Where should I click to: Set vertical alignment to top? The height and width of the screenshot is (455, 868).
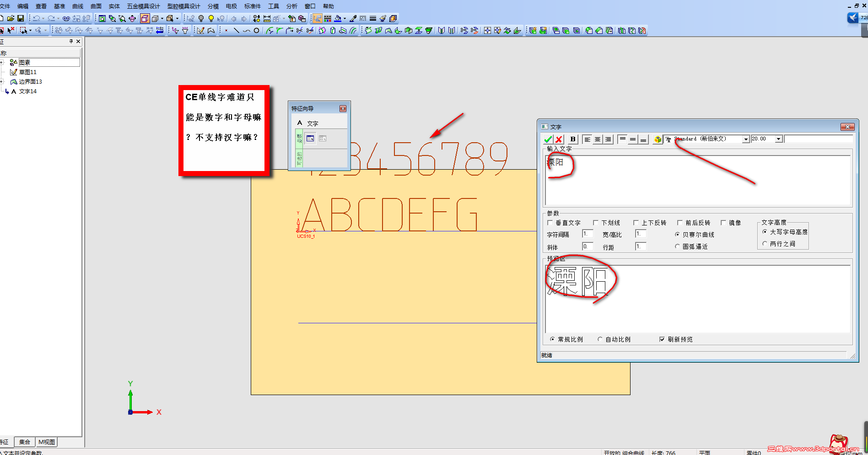point(622,139)
